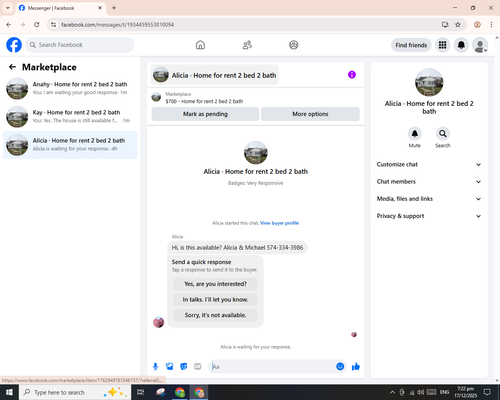View site information icon in address bar
500x400 pixels.
tap(53, 25)
